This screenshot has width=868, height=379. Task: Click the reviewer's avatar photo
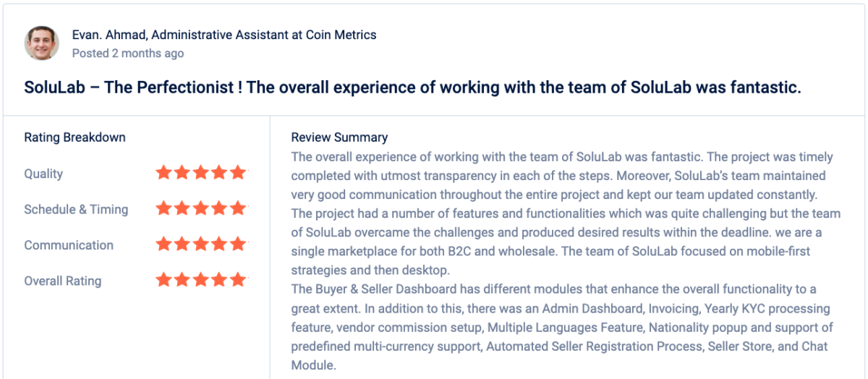coord(42,43)
